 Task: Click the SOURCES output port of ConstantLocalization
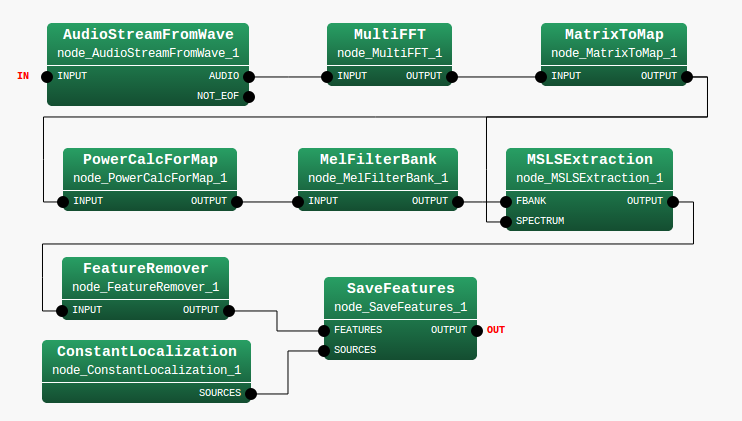251,394
